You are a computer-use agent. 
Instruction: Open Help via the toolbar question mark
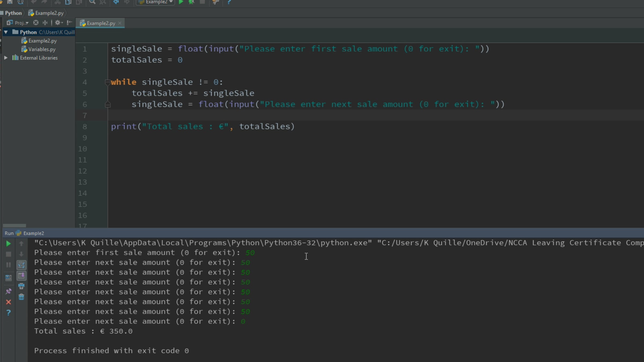tap(229, 2)
